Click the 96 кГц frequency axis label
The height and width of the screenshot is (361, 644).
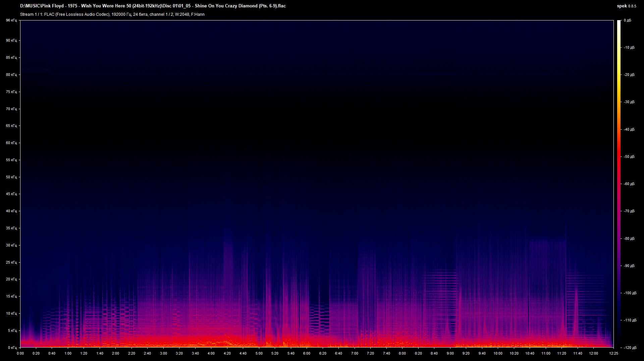click(11, 20)
